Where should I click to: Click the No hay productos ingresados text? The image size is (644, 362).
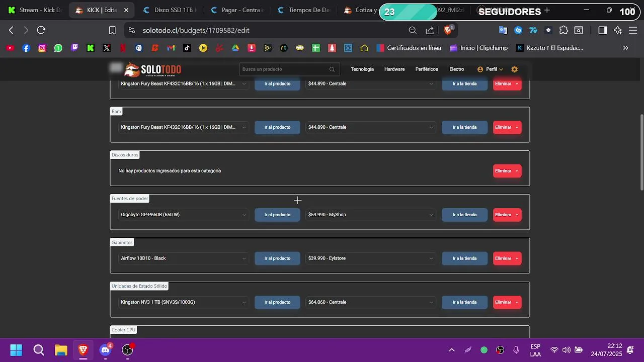[x=170, y=171]
